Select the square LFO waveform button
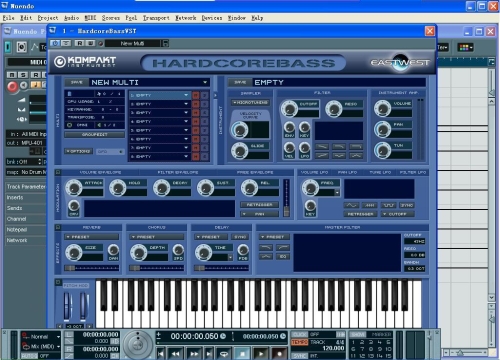This screenshot has height=360, width=500. [388, 205]
